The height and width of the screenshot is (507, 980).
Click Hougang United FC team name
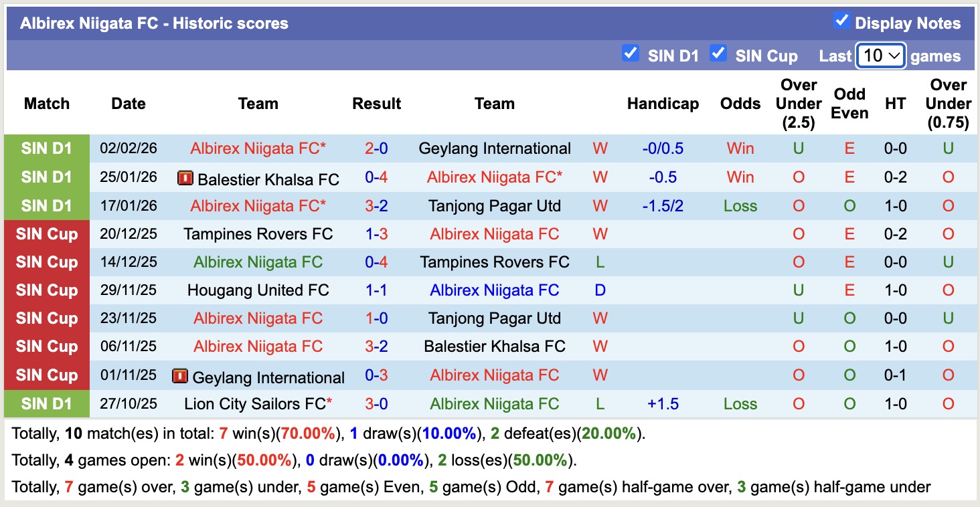point(258,290)
